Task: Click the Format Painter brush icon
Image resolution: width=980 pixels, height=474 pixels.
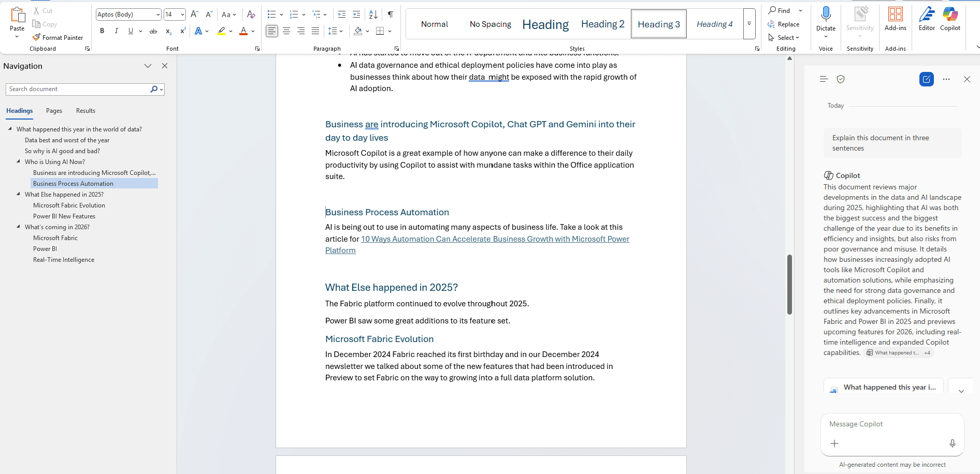Action: coord(36,37)
